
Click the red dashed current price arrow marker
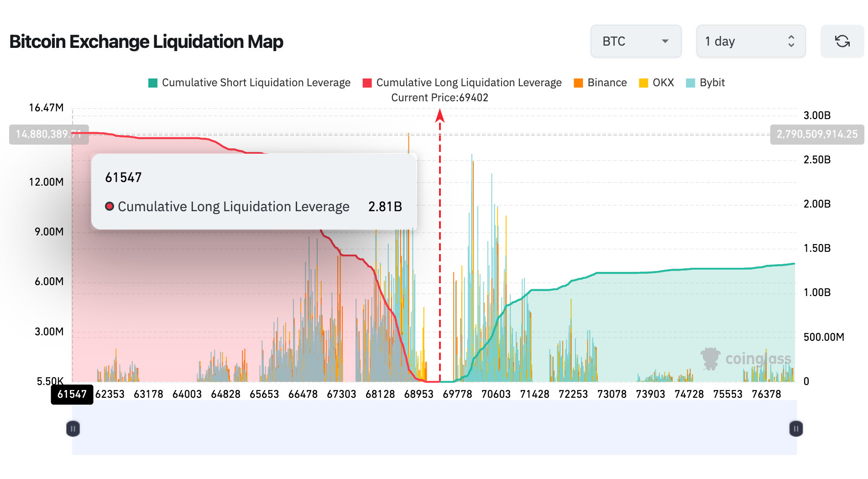point(439,117)
